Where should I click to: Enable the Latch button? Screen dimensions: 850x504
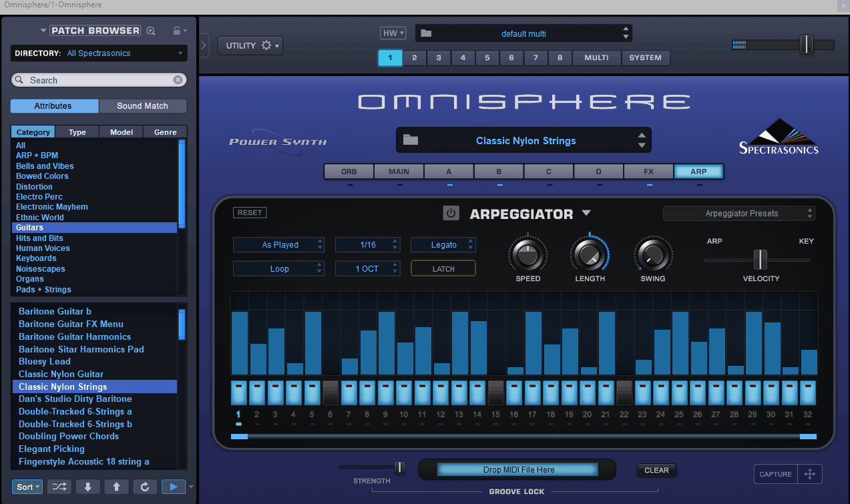coord(443,268)
